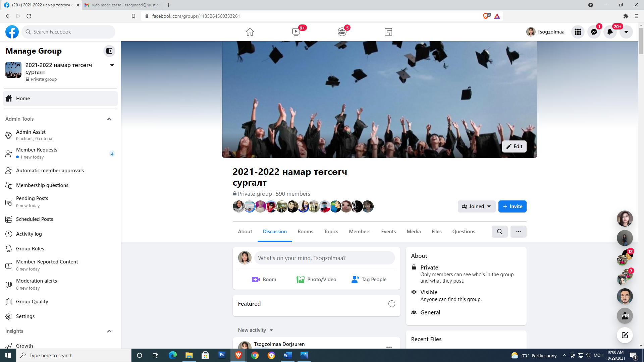Show Featured section info icon
644x362 pixels.
[392, 304]
